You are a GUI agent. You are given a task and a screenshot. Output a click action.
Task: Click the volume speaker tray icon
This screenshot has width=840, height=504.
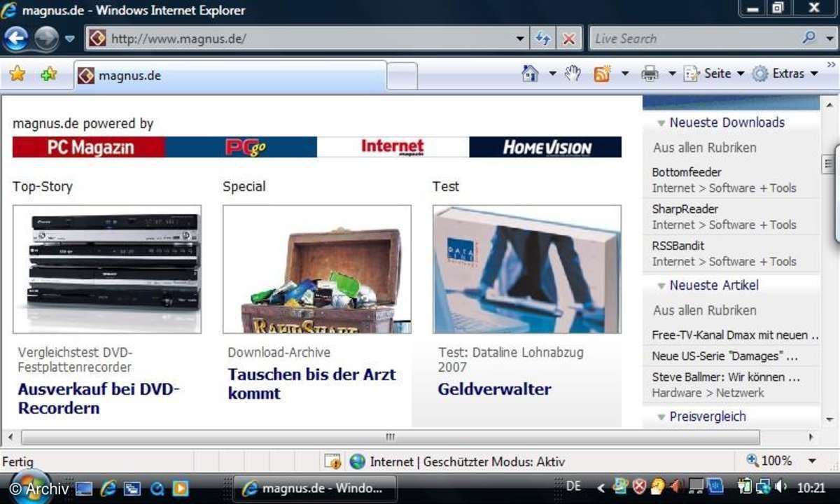pyautogui.click(x=782, y=486)
